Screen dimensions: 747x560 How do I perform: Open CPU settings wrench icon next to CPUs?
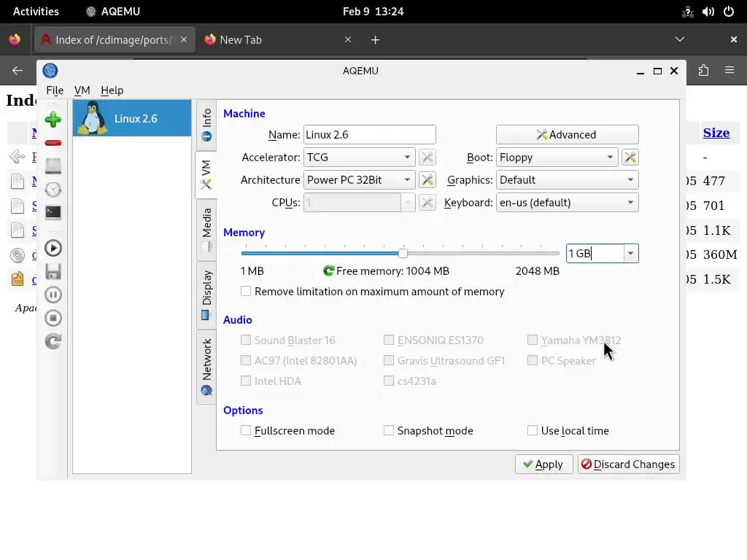tap(427, 203)
